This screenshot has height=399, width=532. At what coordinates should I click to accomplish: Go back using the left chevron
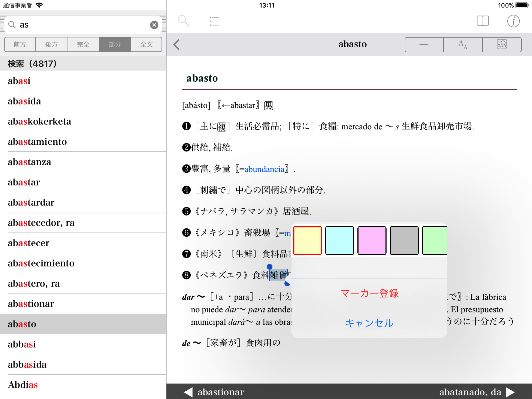tap(177, 44)
